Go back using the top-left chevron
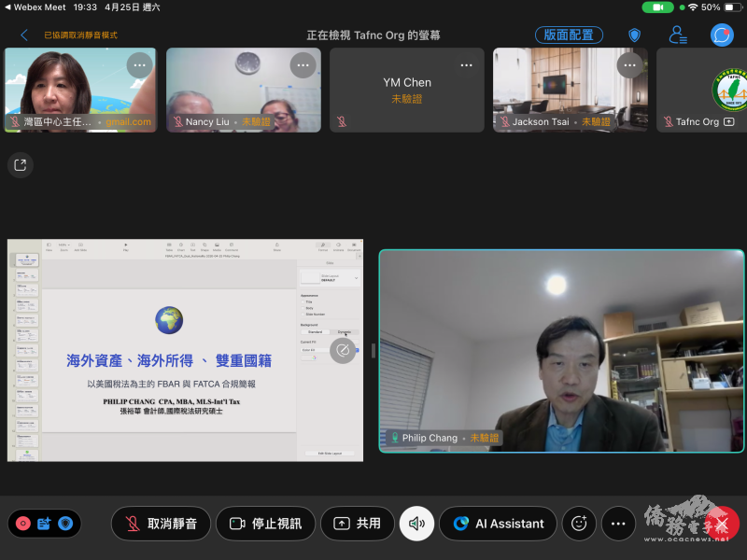 click(24, 35)
